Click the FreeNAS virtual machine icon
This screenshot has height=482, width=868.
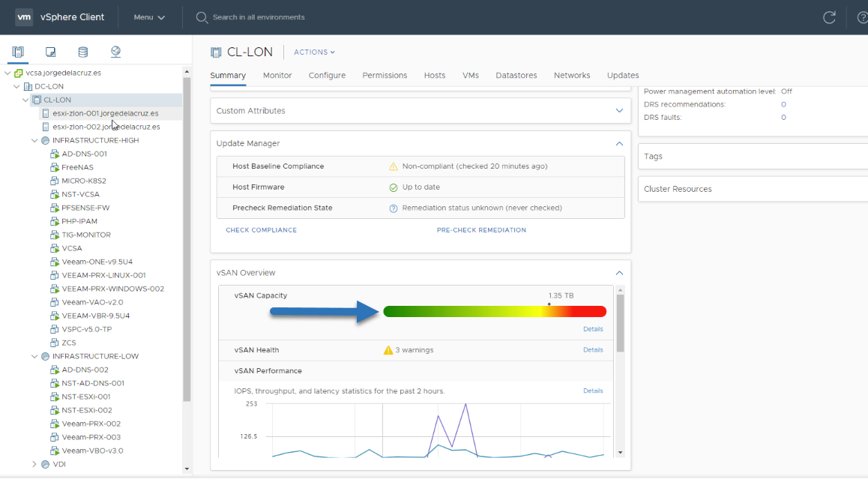coord(54,167)
